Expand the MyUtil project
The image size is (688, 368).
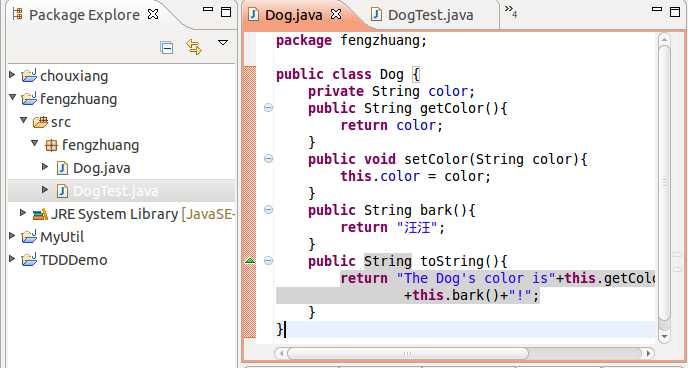[x=12, y=236]
